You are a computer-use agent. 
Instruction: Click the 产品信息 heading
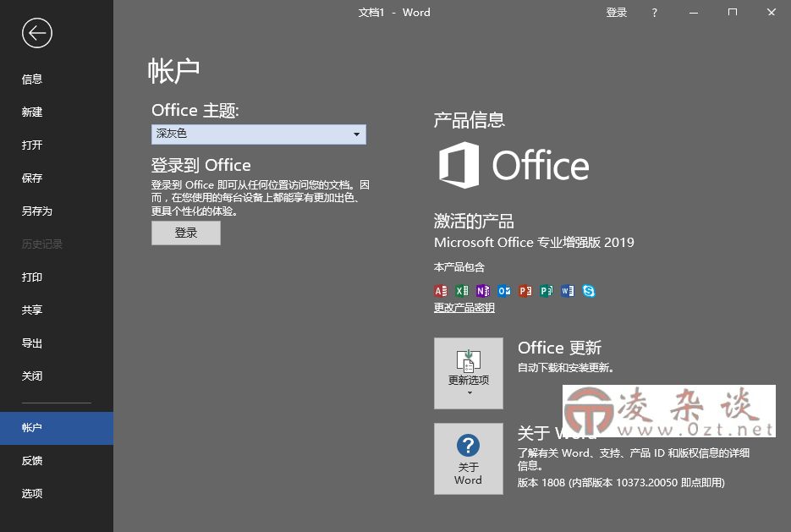coord(470,120)
